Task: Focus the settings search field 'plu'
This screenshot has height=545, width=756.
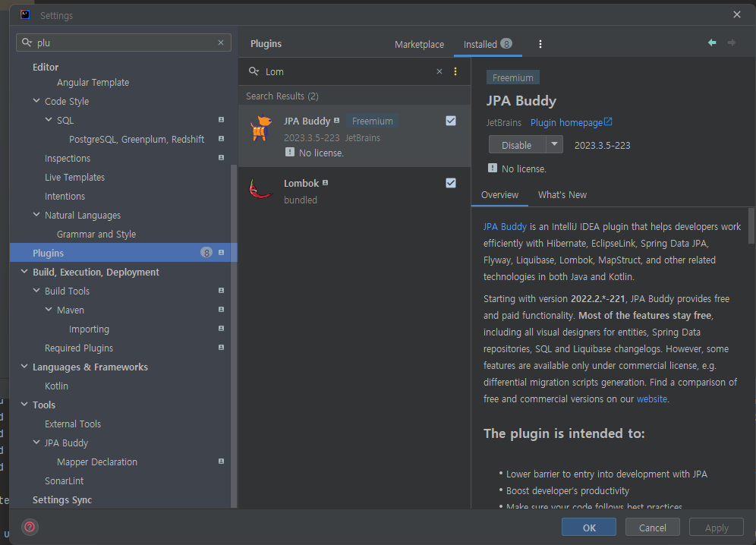Action: (x=124, y=43)
